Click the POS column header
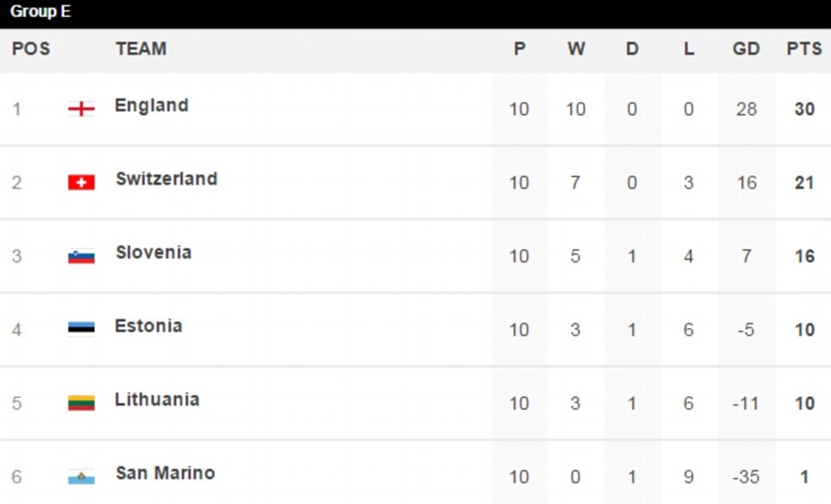This screenshot has width=831, height=504. point(31,49)
